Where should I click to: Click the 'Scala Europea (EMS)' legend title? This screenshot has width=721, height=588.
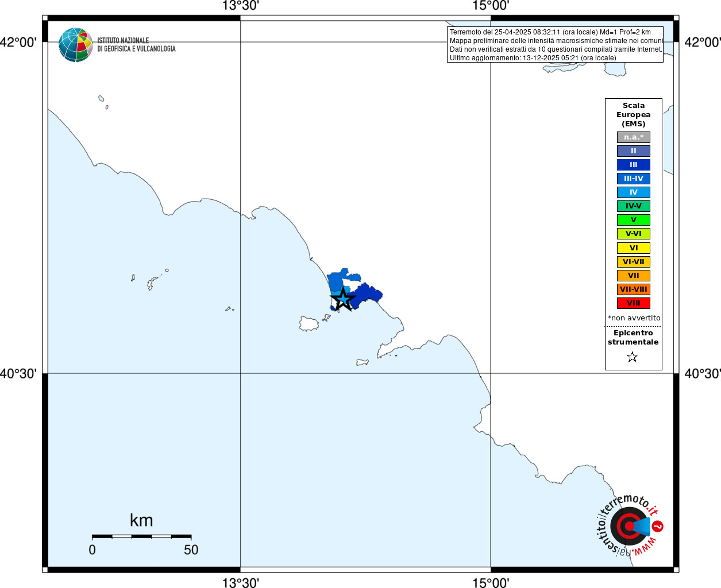(634, 115)
